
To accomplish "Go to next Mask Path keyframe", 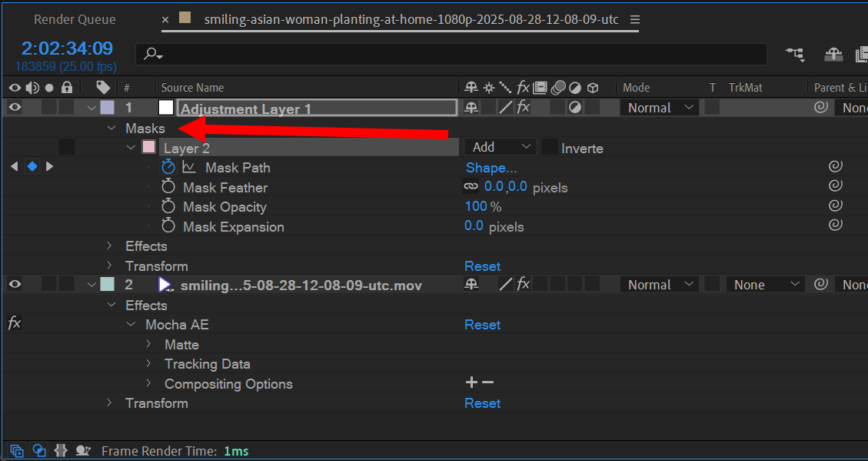I will coord(49,166).
